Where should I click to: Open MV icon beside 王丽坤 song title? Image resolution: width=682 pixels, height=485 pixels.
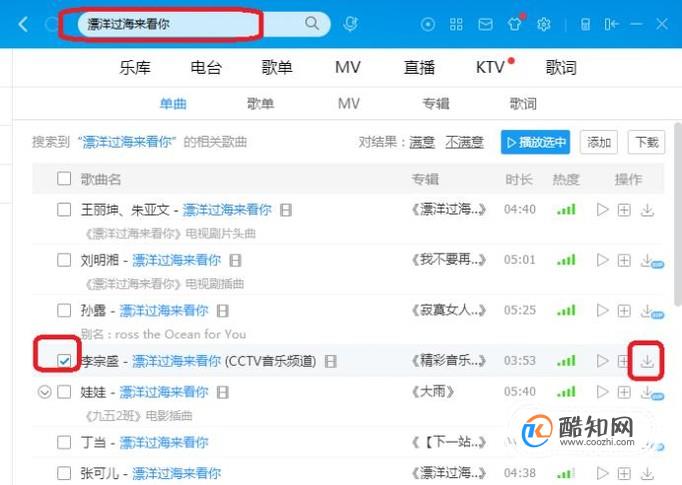point(286,211)
